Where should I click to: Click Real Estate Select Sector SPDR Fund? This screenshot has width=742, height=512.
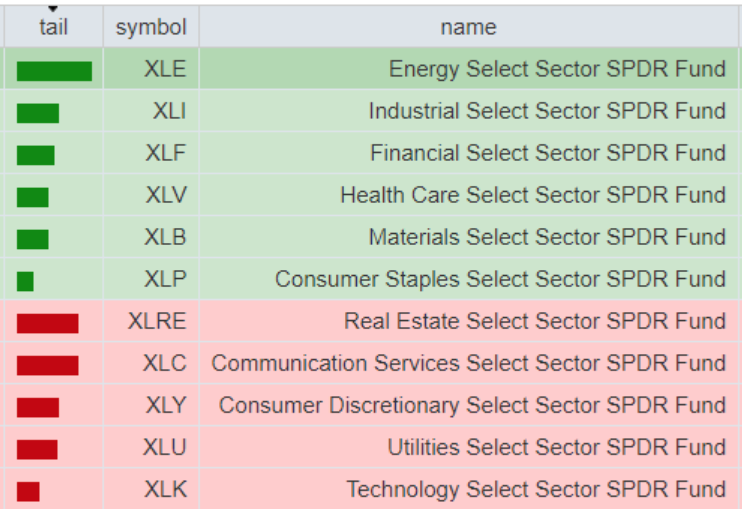[535, 321]
